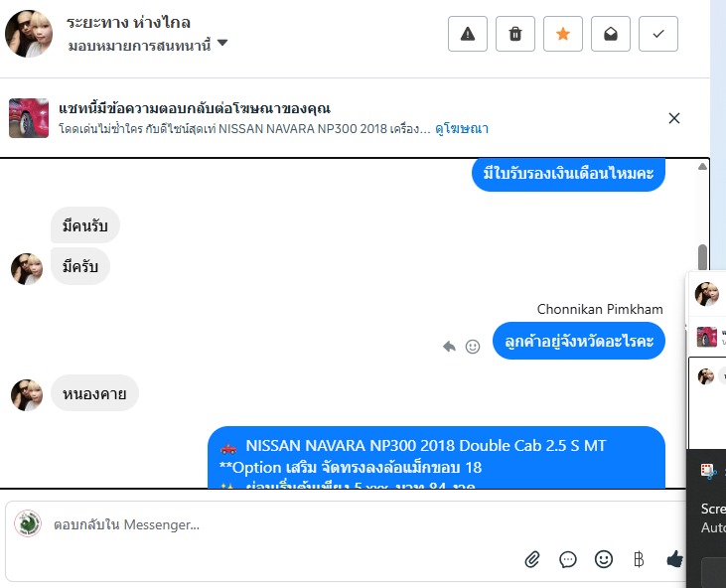
Task: Open saved replies speech bubble icon
Action: coord(568,559)
